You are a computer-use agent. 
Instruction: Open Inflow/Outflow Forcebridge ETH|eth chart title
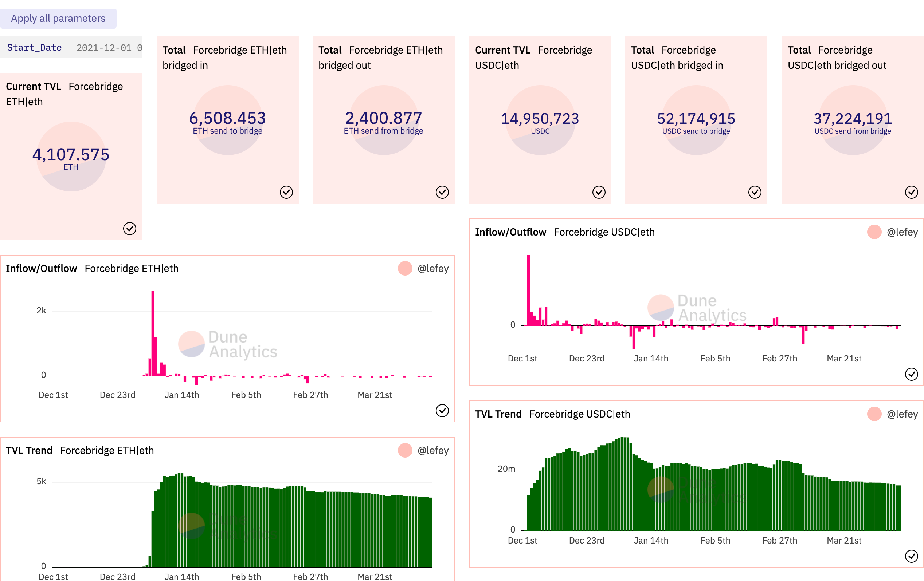[x=92, y=268]
